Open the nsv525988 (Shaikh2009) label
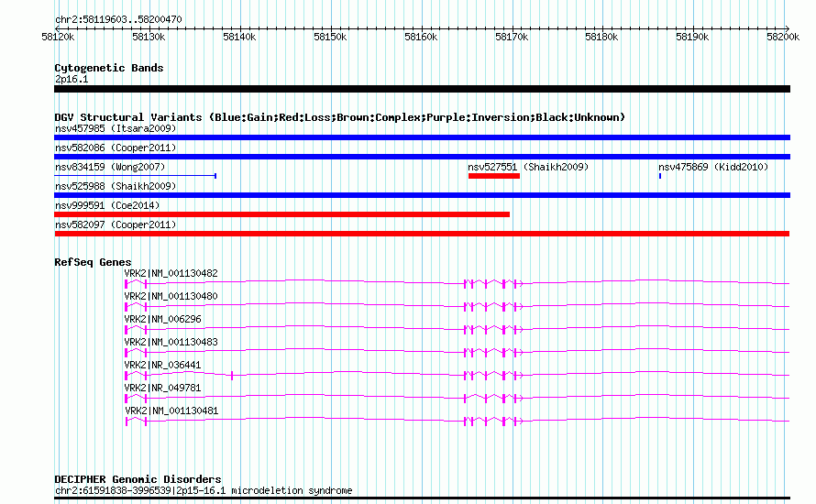Viewport: 816px width, 504px height. click(116, 186)
